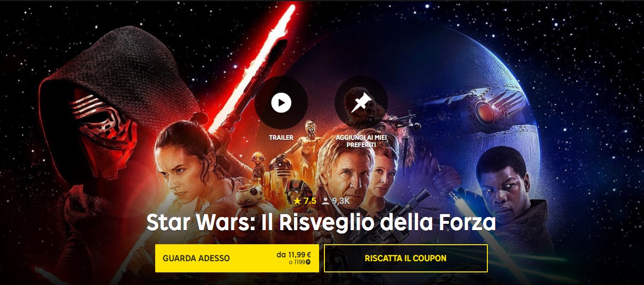This screenshot has width=644, height=285.
Task: Click the points coin icon next to 1199
Action: [308, 262]
